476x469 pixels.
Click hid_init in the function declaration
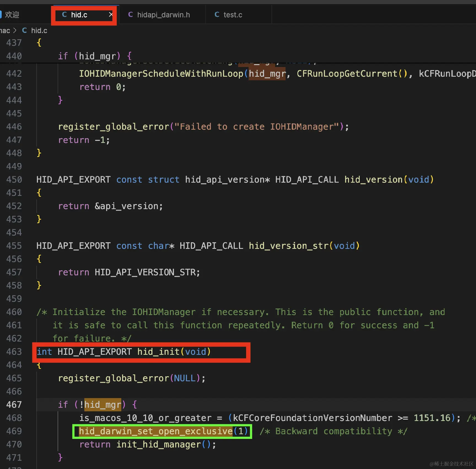(x=158, y=352)
